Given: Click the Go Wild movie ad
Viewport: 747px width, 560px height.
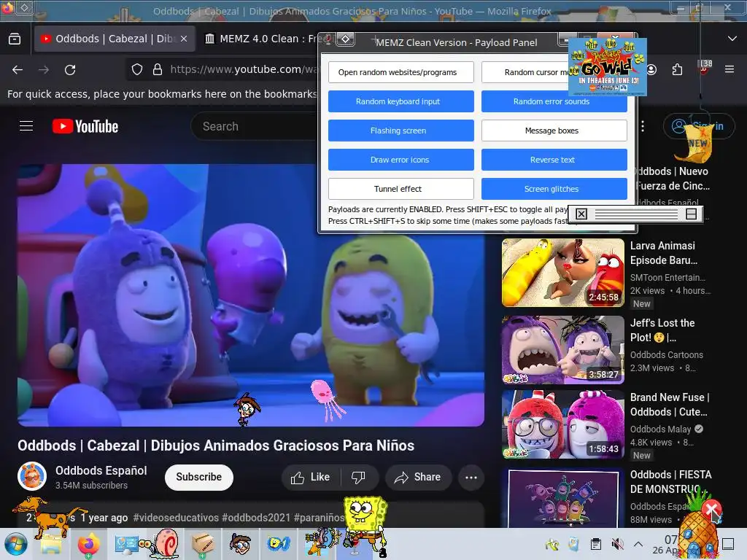Looking at the screenshot, I should (608, 66).
